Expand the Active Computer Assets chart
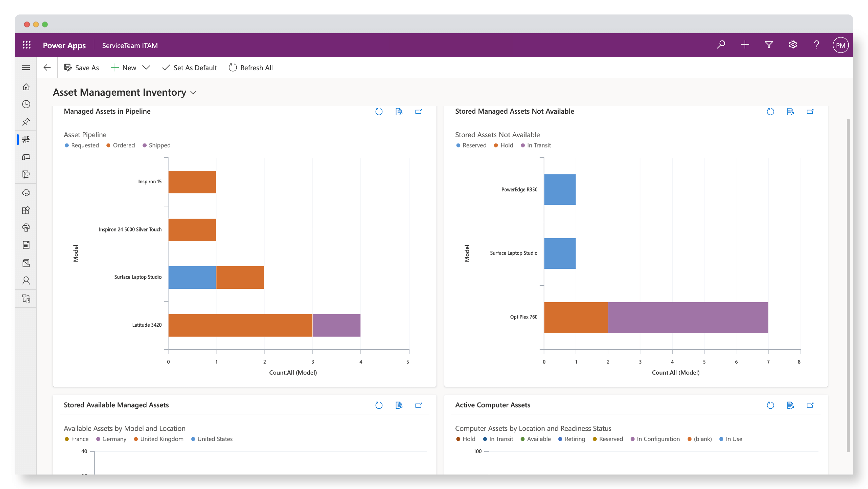Image resolution: width=868 pixels, height=489 pixels. click(810, 405)
